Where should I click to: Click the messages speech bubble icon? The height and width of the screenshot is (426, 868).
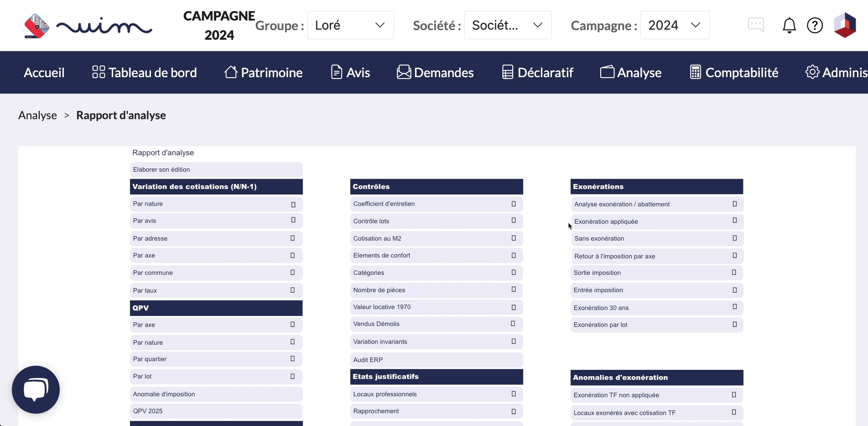pos(756,25)
